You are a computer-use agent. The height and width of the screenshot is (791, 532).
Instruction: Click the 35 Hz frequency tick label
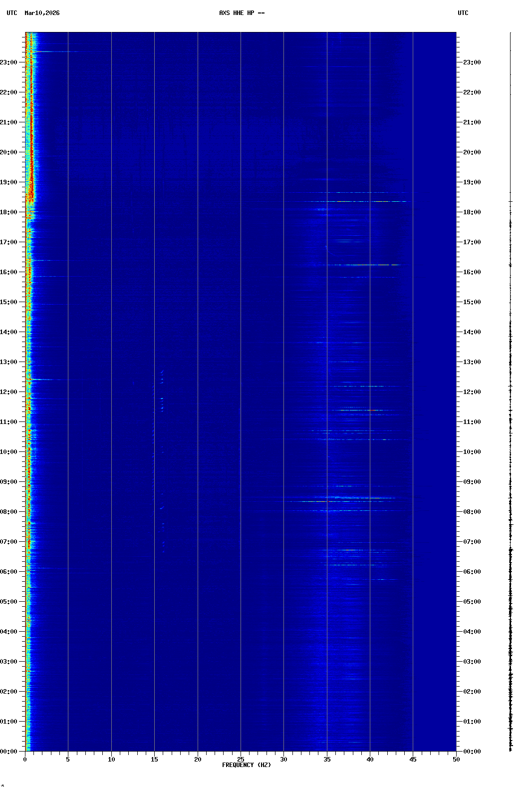point(327,760)
